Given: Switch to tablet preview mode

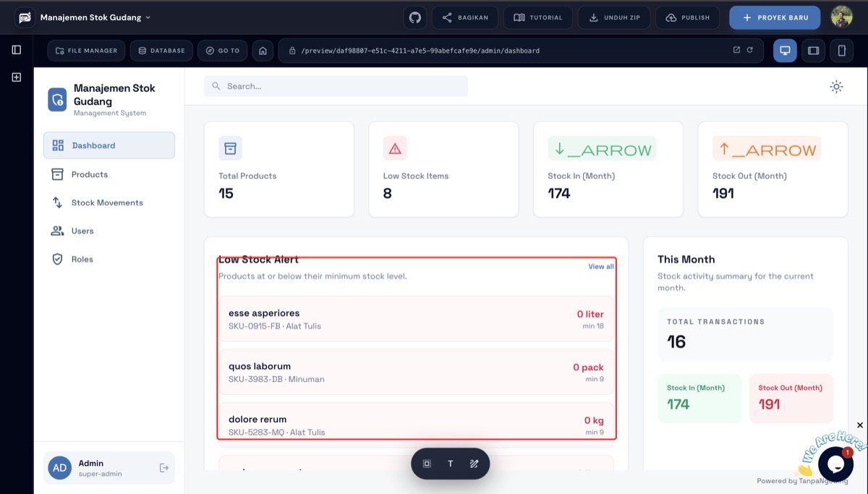Looking at the screenshot, I should [x=814, y=51].
